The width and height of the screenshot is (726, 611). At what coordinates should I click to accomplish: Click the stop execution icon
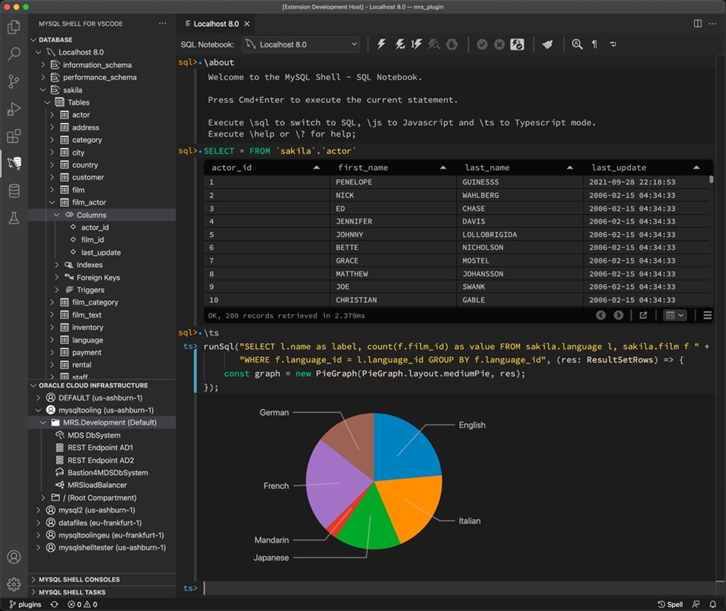point(451,44)
